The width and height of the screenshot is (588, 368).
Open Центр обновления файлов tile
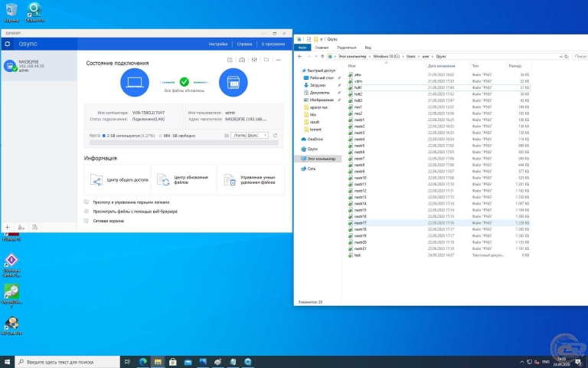coord(184,180)
